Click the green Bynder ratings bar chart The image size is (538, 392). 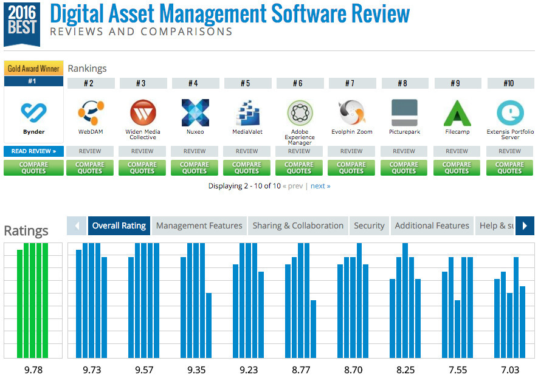point(33,300)
